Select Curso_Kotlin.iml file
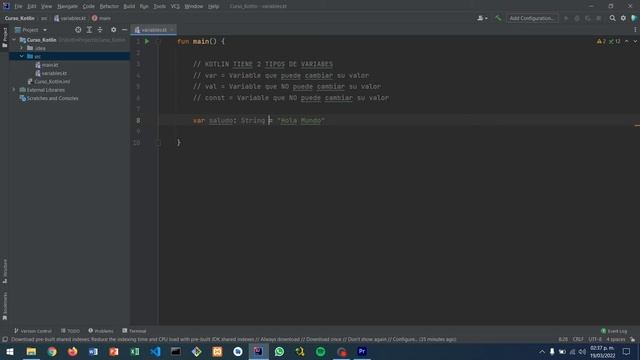The height and width of the screenshot is (360, 640). [49, 82]
